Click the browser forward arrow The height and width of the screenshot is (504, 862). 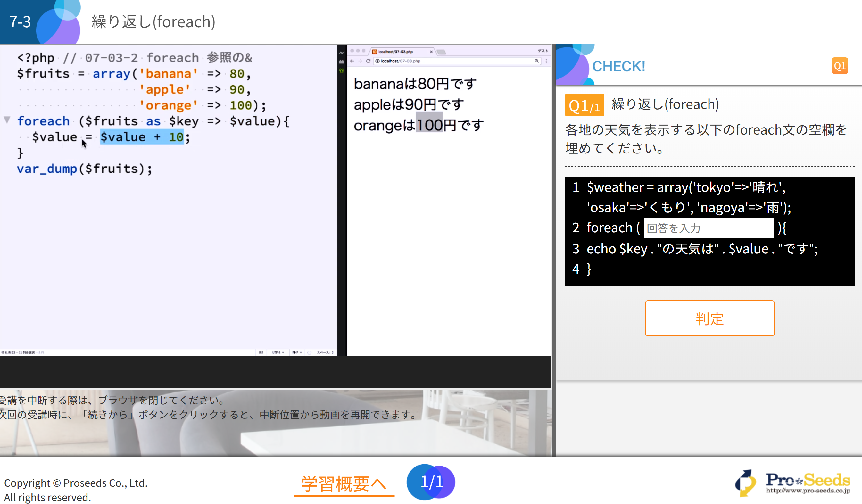pyautogui.click(x=360, y=61)
